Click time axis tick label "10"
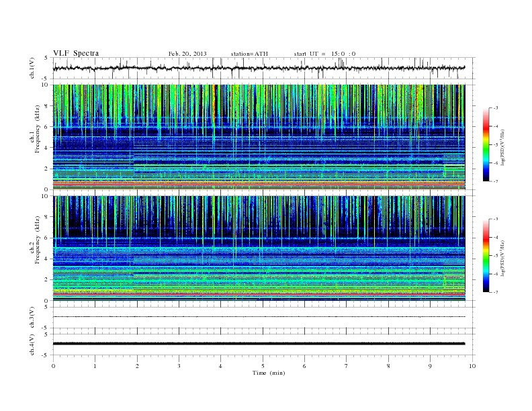Image resolution: width=532 pixels, height=411 pixels. coord(472,366)
